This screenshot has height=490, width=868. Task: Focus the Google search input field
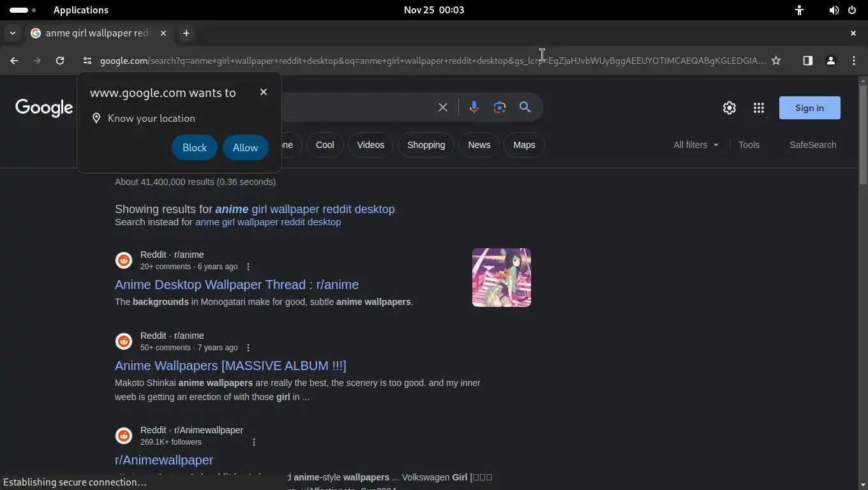[357, 107]
